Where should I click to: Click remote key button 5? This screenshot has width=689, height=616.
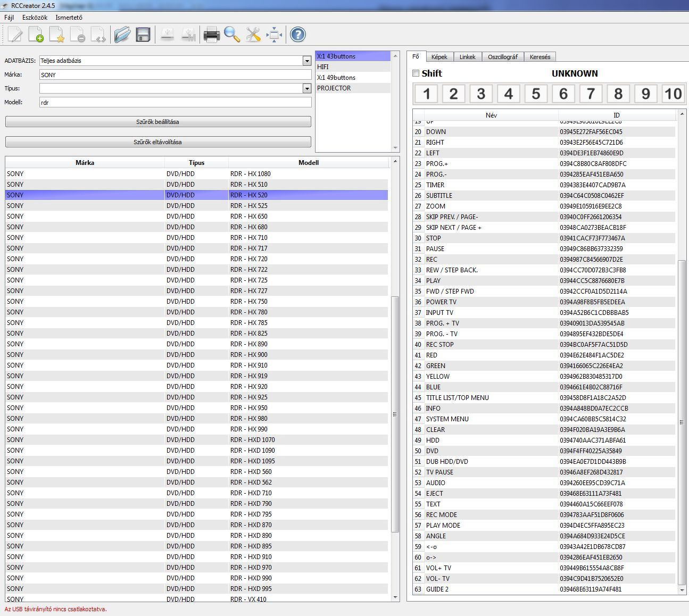(536, 94)
